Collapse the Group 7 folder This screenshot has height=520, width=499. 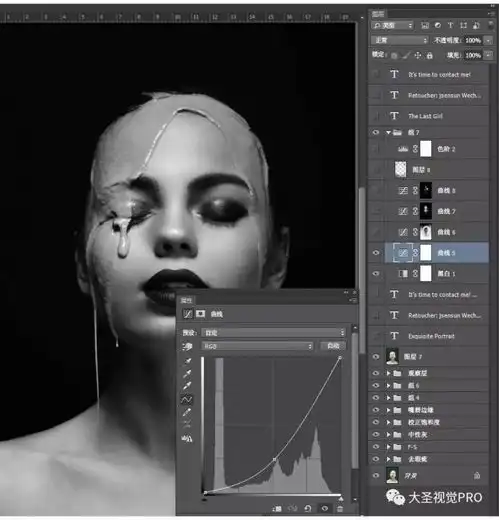click(388, 132)
